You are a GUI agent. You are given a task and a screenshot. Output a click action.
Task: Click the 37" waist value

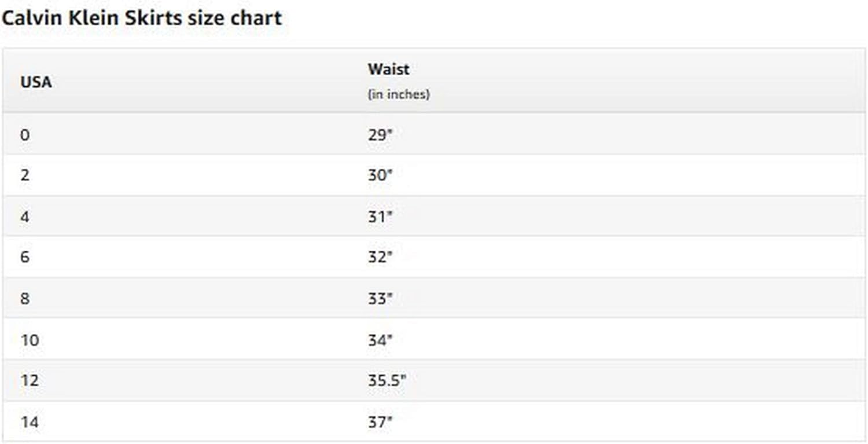tap(380, 422)
